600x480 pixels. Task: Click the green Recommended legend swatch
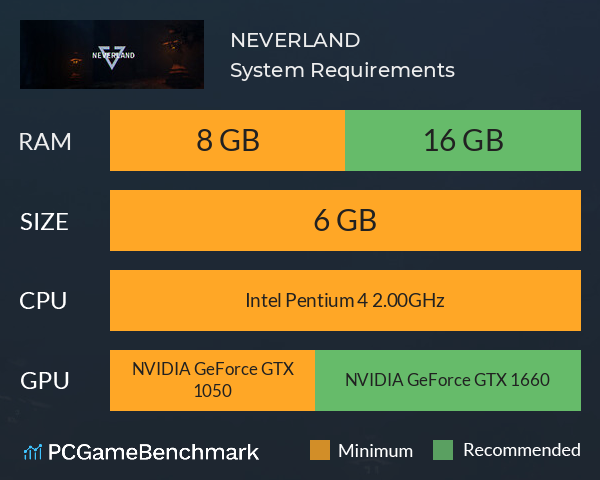(x=443, y=450)
